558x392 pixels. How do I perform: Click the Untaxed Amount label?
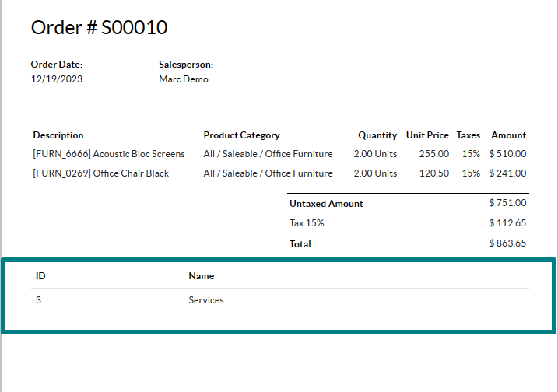(326, 204)
